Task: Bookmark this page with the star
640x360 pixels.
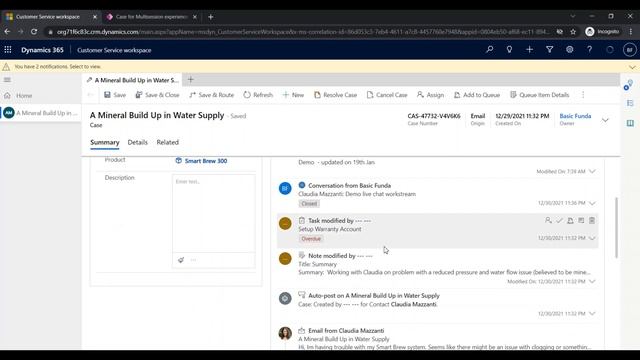Action: coord(573,31)
